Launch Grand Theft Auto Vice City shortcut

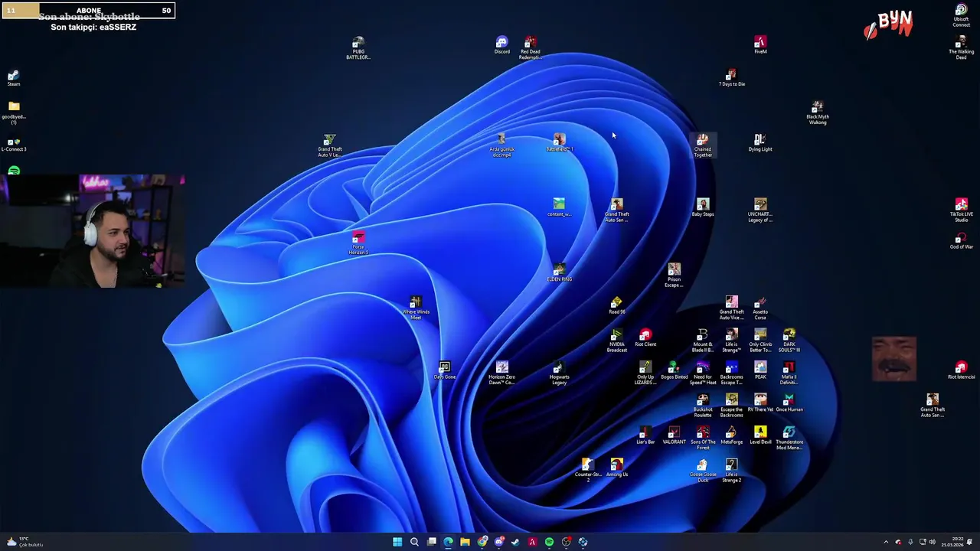pos(731,308)
